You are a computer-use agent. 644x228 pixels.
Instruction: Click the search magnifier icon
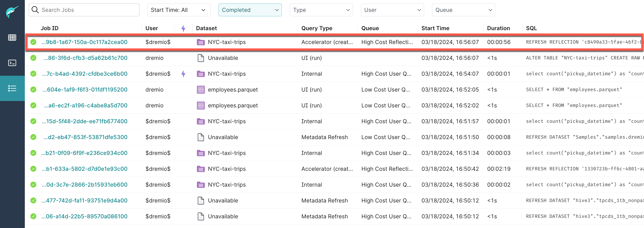pyautogui.click(x=35, y=10)
